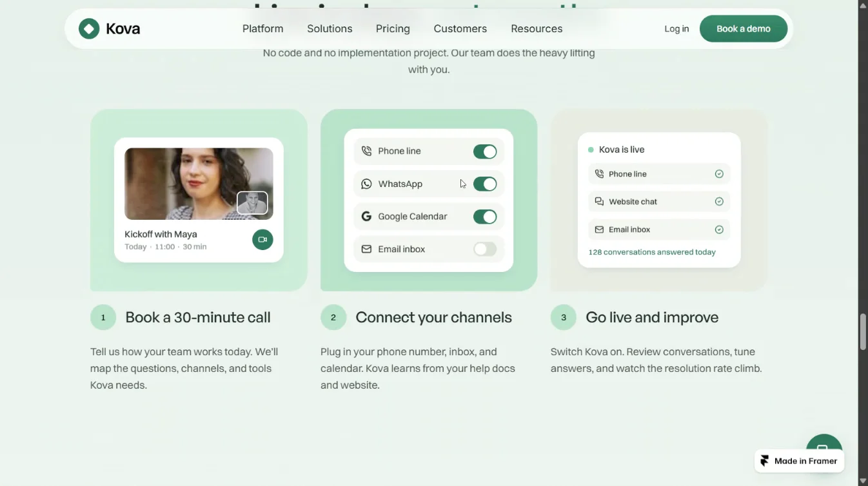Click the Kova wordmark text
Viewport: 868px width, 486px height.
tap(123, 28)
